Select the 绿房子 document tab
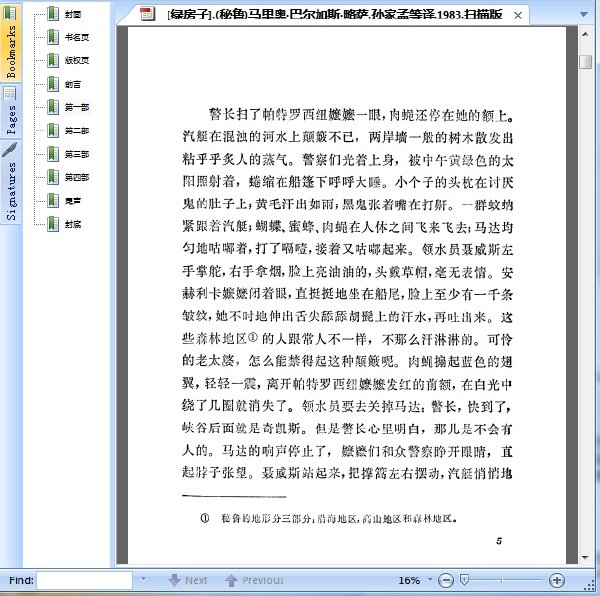 point(334,15)
